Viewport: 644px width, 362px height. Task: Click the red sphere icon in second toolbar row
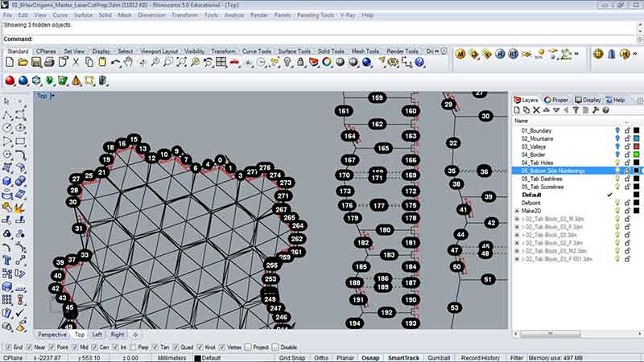[10, 81]
